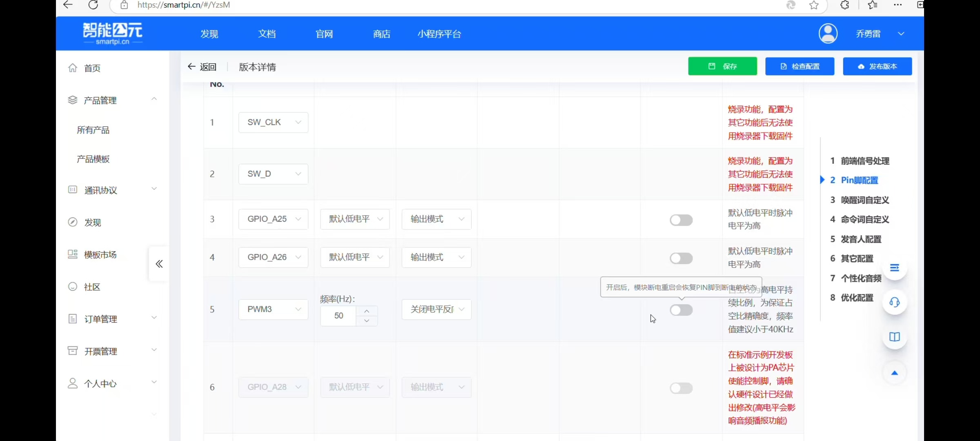The height and width of the screenshot is (441, 980).
Task: Click the 通讯协议 protocol icon in sidebar
Action: [x=73, y=189]
